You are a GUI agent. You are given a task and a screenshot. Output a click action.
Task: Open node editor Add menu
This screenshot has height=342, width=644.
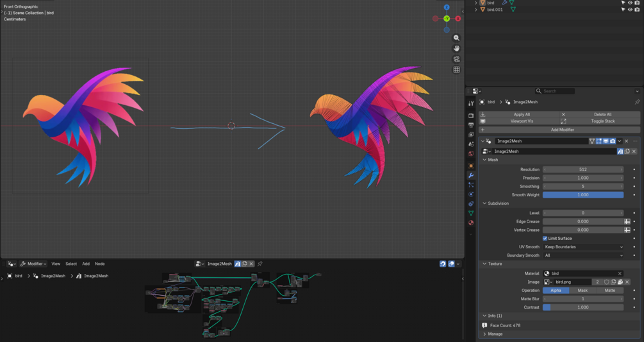point(86,264)
